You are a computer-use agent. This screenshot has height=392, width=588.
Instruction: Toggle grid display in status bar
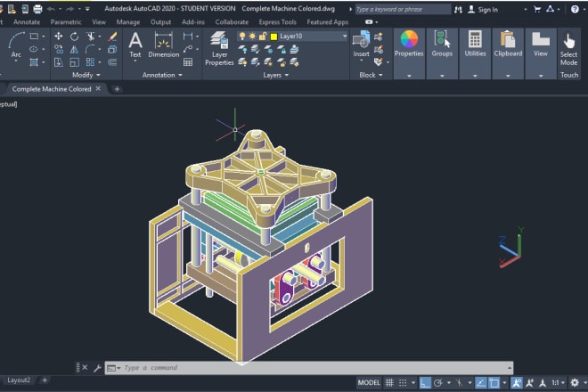pyautogui.click(x=389, y=382)
